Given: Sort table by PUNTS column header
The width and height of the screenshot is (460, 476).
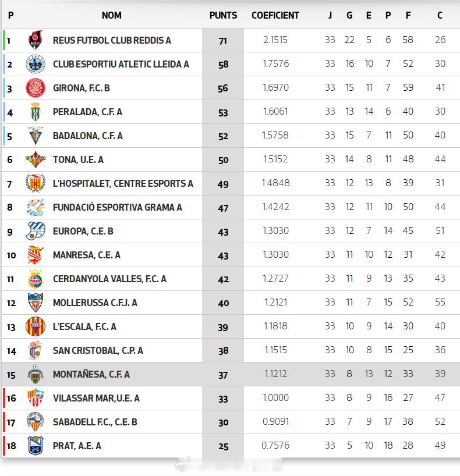Looking at the screenshot, I should coord(224,15).
